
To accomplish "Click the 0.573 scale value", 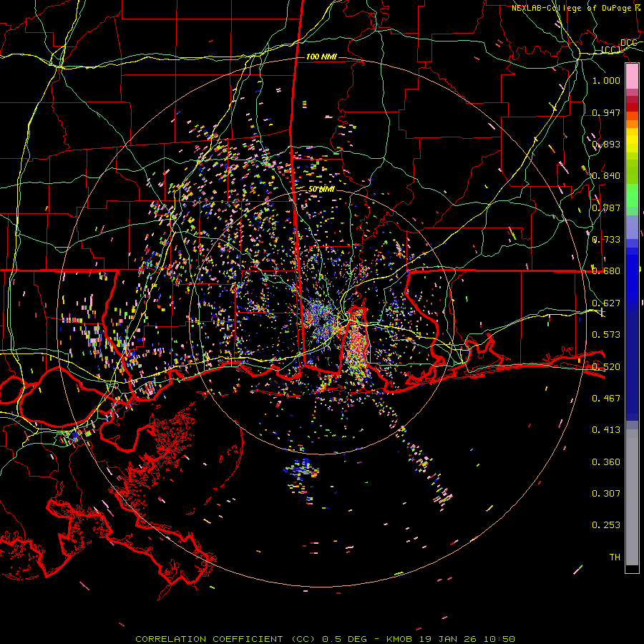I will (x=606, y=335).
